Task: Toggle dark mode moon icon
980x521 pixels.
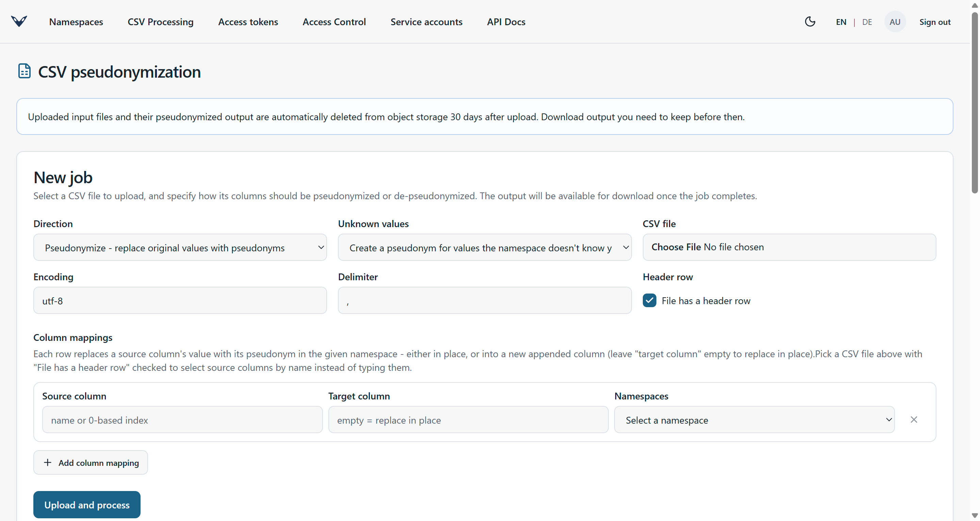Action: tap(810, 22)
